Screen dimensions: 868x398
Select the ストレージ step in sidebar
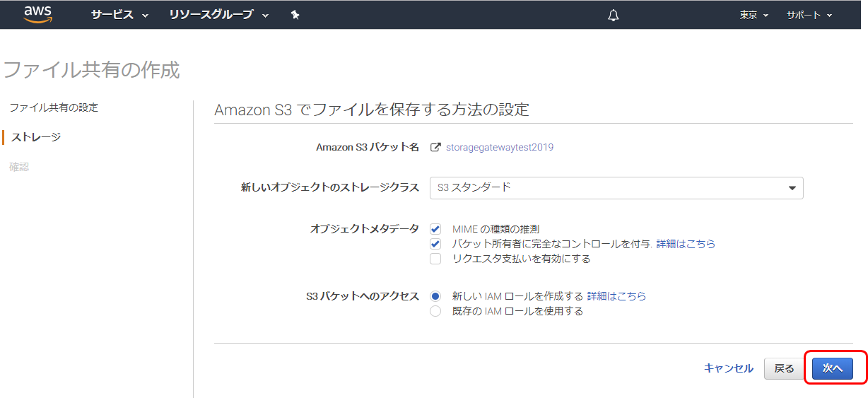pos(35,137)
